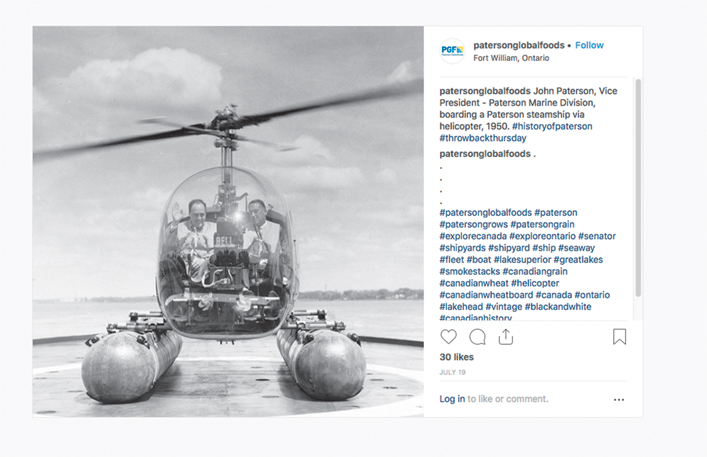
Task: Open the patersonglobalfoods username in the header
Action: 519,45
